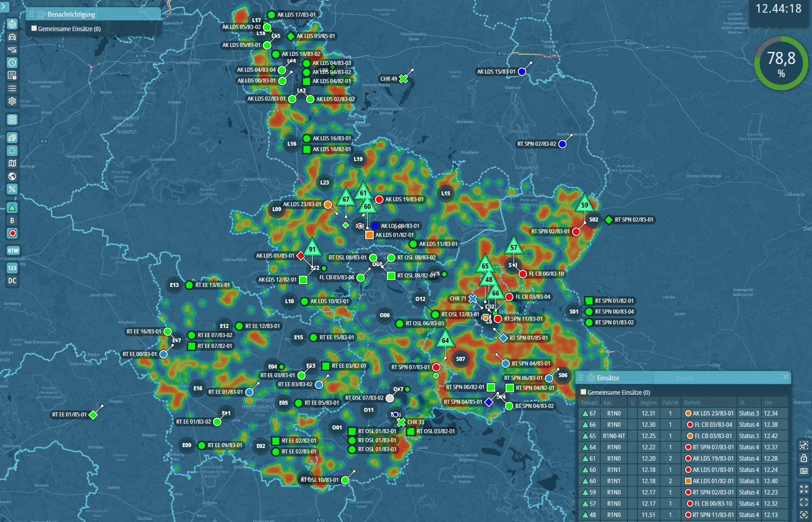Click the lock icon at right edge
The height and width of the screenshot is (522, 812).
(x=804, y=458)
